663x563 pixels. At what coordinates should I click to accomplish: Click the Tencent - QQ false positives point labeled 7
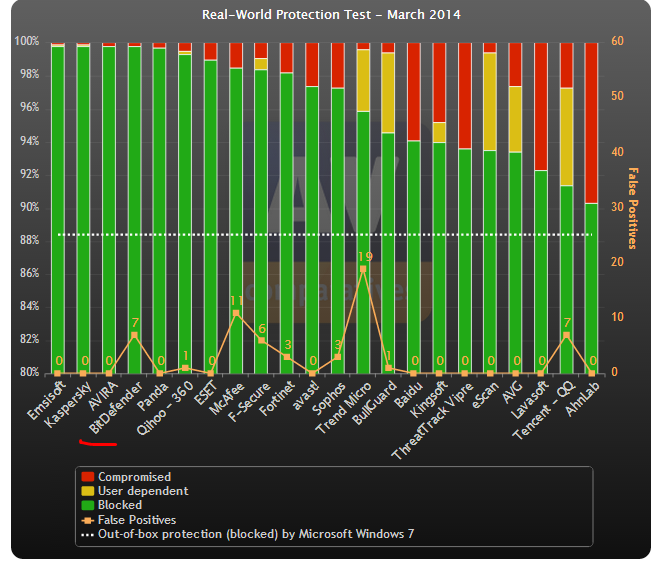tap(566, 335)
